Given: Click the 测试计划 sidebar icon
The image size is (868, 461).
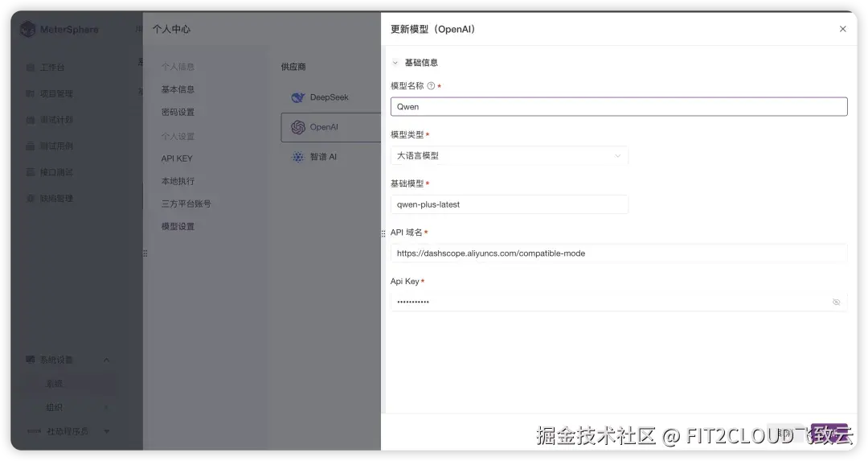Looking at the screenshot, I should click(31, 120).
